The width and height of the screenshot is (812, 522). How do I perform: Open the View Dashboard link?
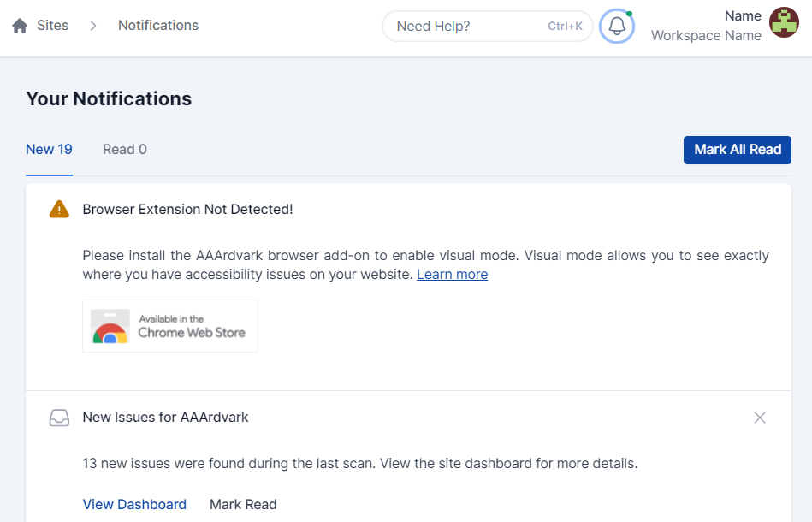pyautogui.click(x=134, y=504)
